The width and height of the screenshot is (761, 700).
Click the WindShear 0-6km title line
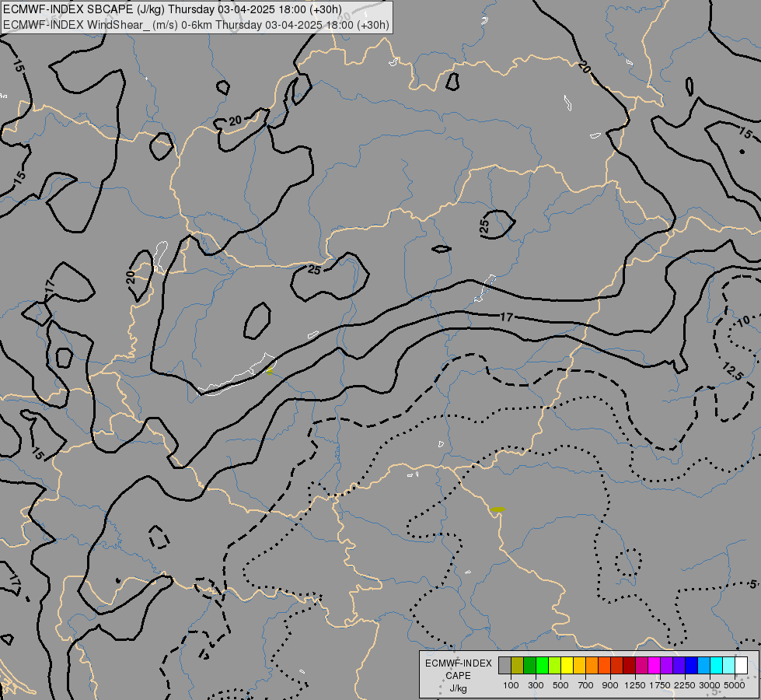point(196,25)
